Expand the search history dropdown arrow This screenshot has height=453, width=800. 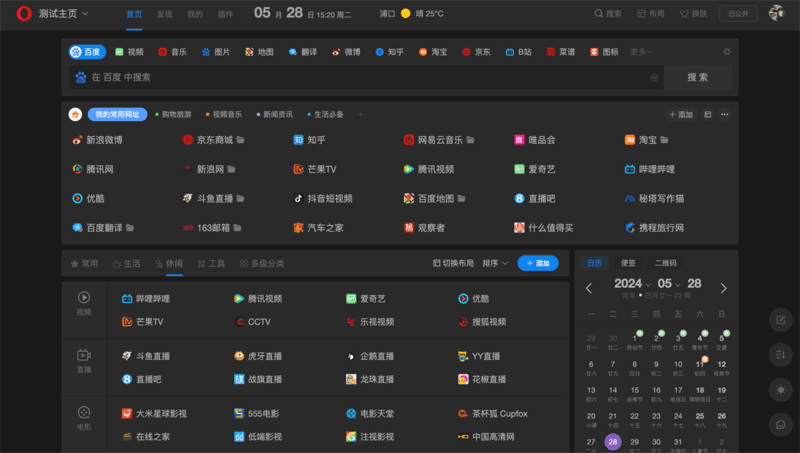coord(654,78)
